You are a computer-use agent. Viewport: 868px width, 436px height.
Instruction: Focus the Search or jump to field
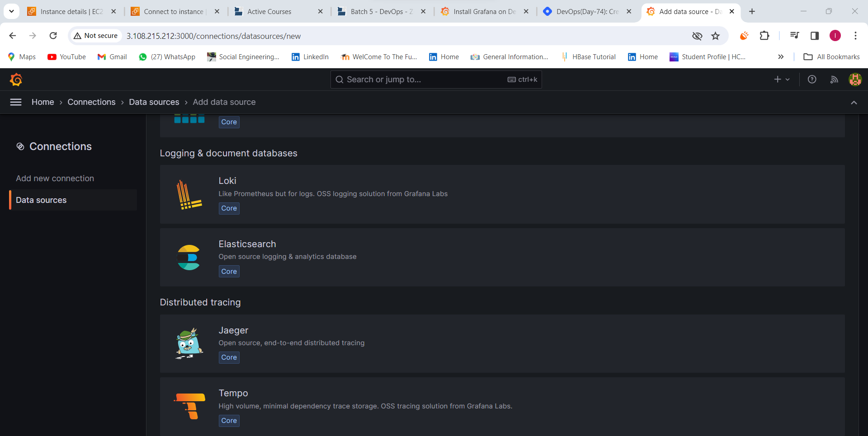tap(436, 80)
